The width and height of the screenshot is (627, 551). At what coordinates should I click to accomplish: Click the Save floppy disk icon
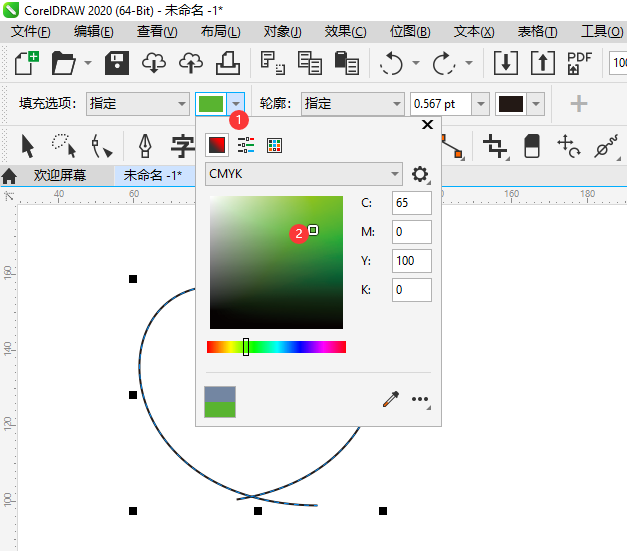[117, 63]
